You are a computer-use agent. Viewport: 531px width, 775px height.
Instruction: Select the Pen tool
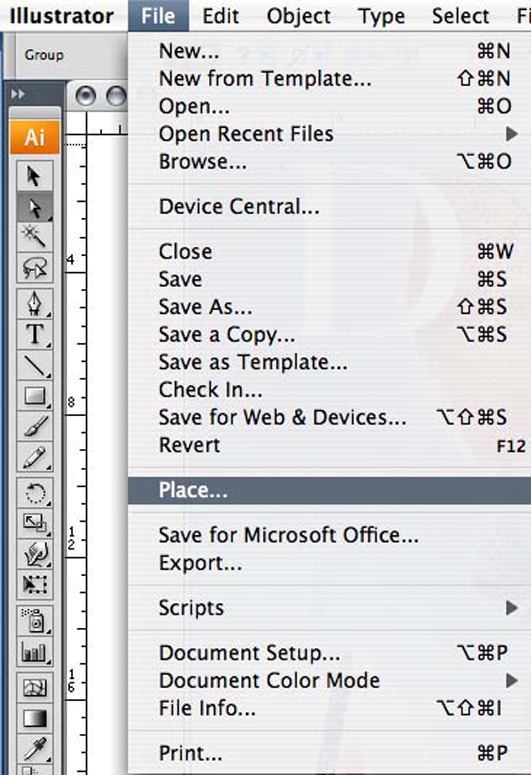34,303
